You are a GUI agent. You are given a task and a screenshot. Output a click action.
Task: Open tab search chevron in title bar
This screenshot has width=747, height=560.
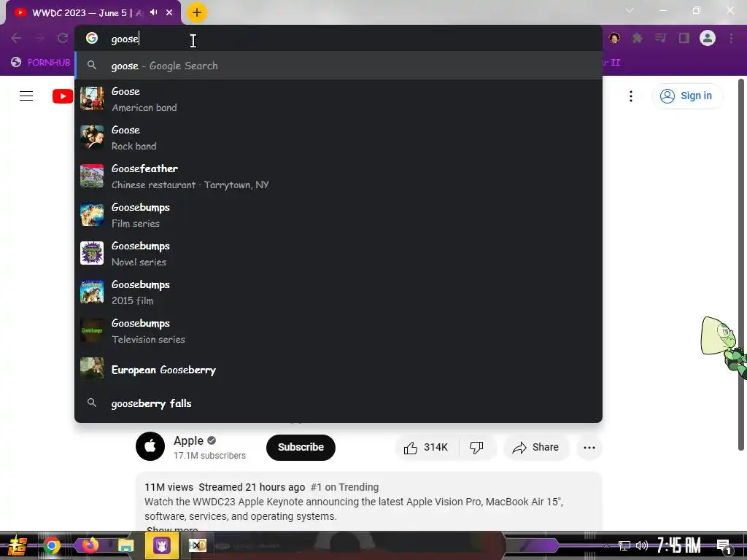630,10
